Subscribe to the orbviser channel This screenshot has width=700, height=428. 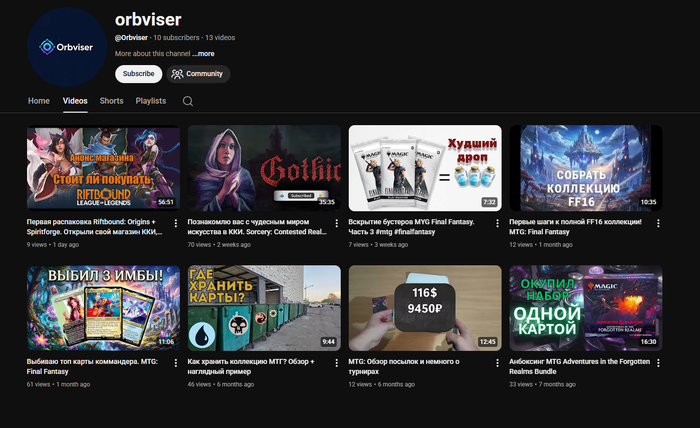click(x=138, y=74)
